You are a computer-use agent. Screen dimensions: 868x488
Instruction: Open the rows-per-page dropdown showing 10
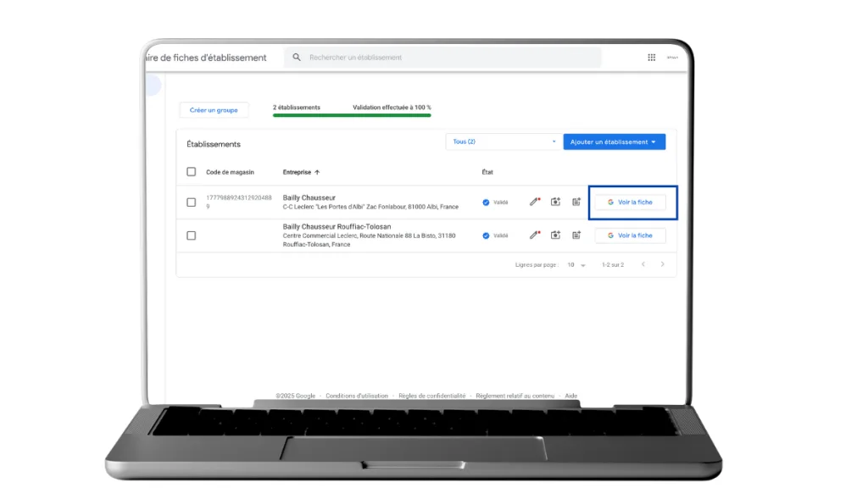(x=576, y=265)
